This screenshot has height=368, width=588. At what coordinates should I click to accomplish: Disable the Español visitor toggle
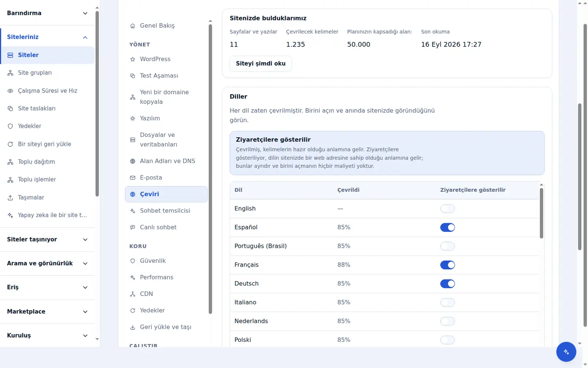(448, 227)
